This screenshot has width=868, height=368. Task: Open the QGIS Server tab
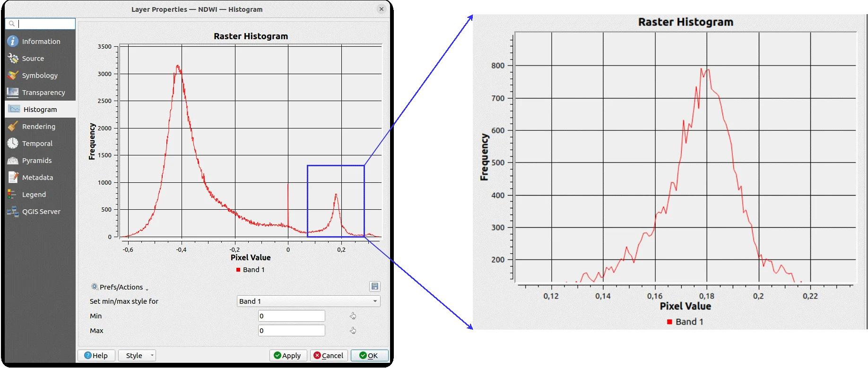41,212
